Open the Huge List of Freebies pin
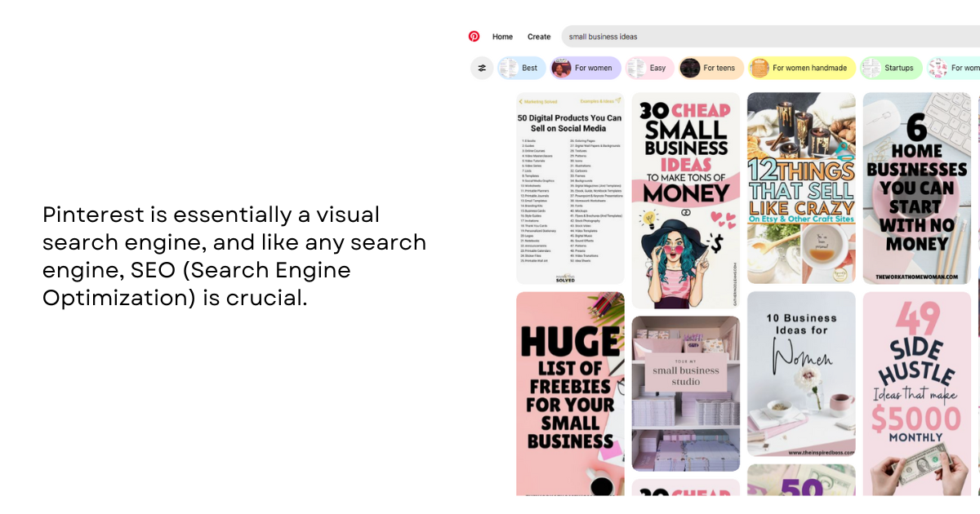Image resolution: width=980 pixels, height=514 pixels. tap(570, 393)
